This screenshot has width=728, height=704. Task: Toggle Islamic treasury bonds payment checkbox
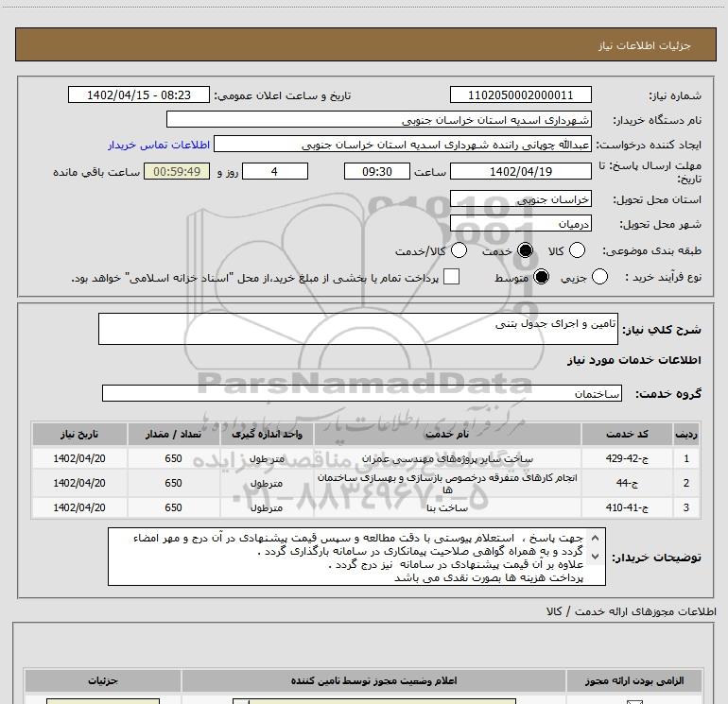click(x=451, y=277)
